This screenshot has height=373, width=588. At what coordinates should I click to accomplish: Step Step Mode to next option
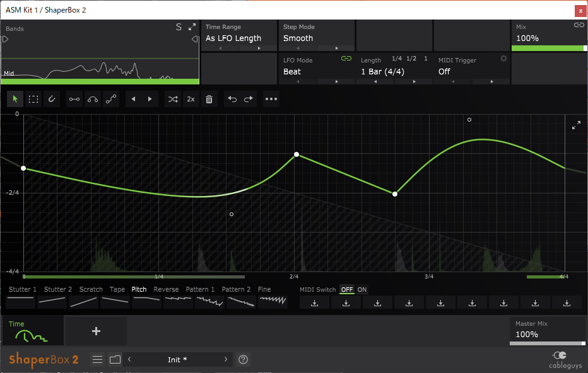coord(336,49)
